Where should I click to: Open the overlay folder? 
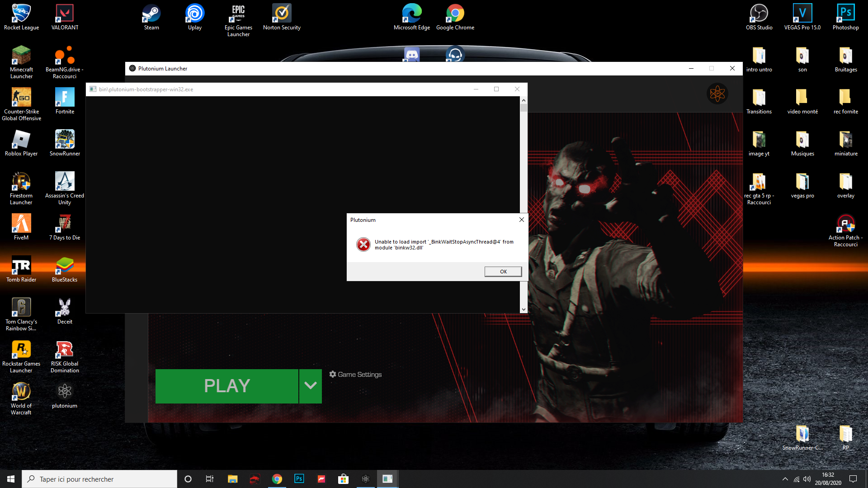coord(846,185)
